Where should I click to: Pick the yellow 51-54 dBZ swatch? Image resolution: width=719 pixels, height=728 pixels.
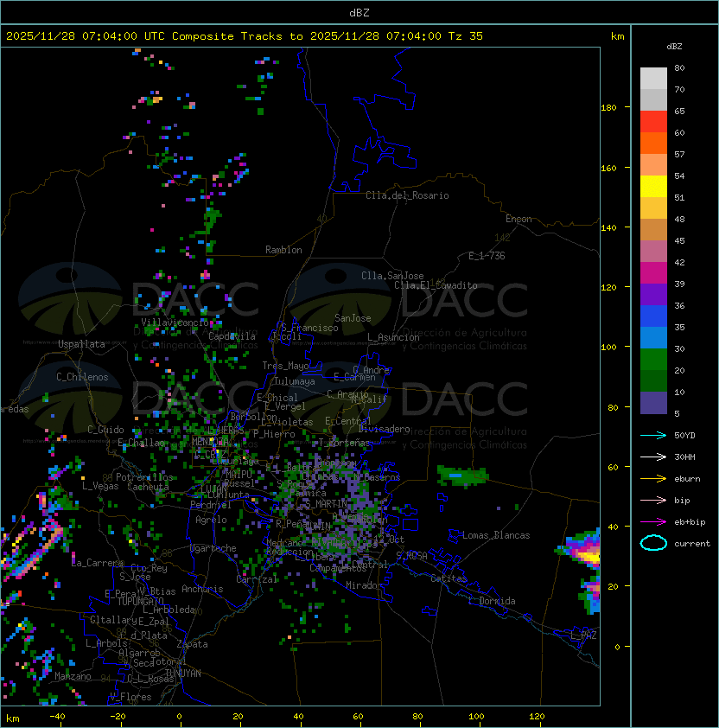[653, 186]
